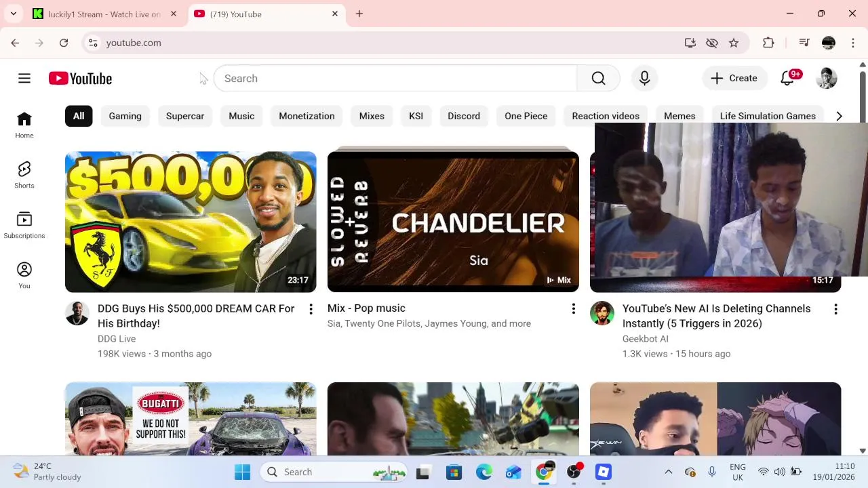Select Life Simulation Games chip

768,116
